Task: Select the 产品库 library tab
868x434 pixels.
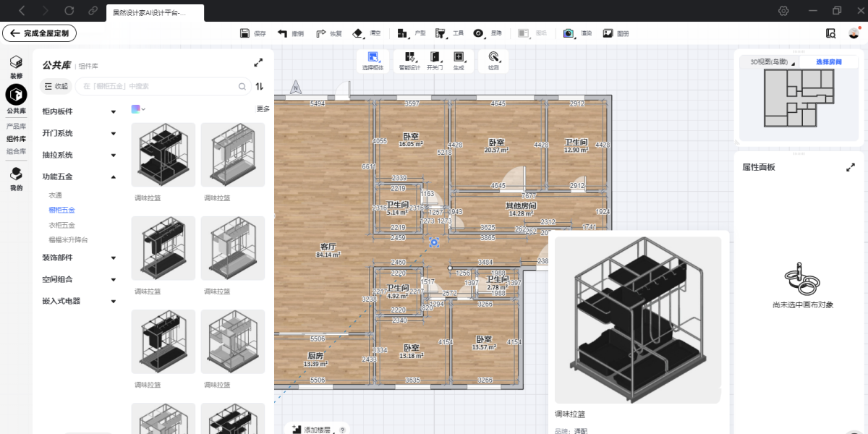Action: (16, 127)
